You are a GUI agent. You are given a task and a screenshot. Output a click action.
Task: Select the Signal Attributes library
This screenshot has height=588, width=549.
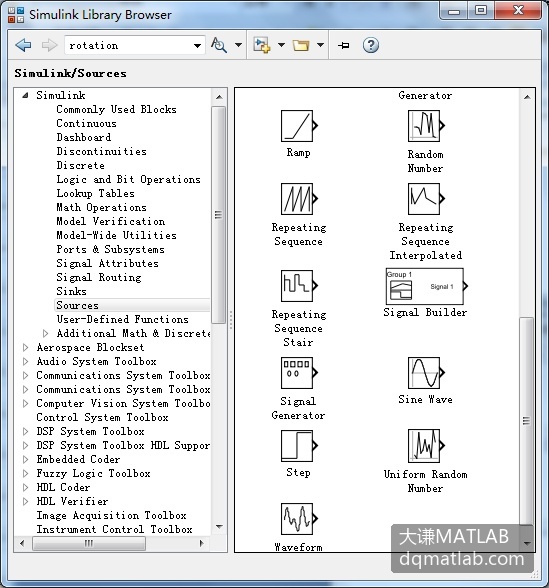(x=107, y=263)
